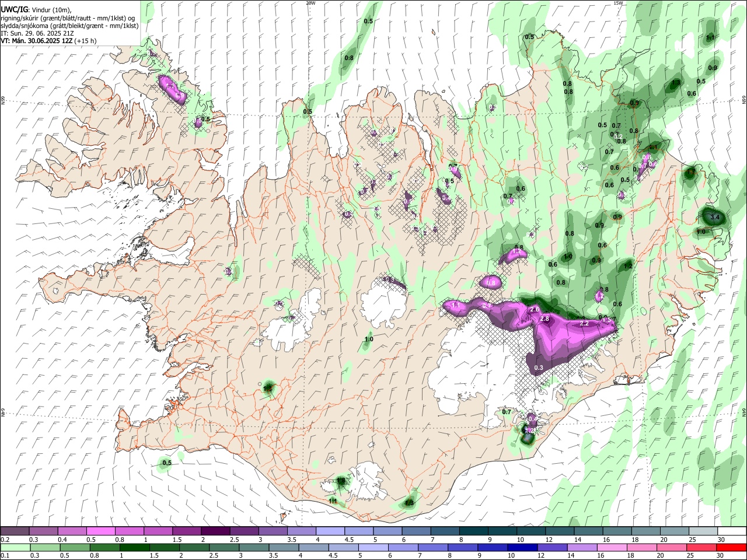Click the 'IT: Sun. 29. 06. 2025 21Z' line
The width and height of the screenshot is (747, 560).
37,33
